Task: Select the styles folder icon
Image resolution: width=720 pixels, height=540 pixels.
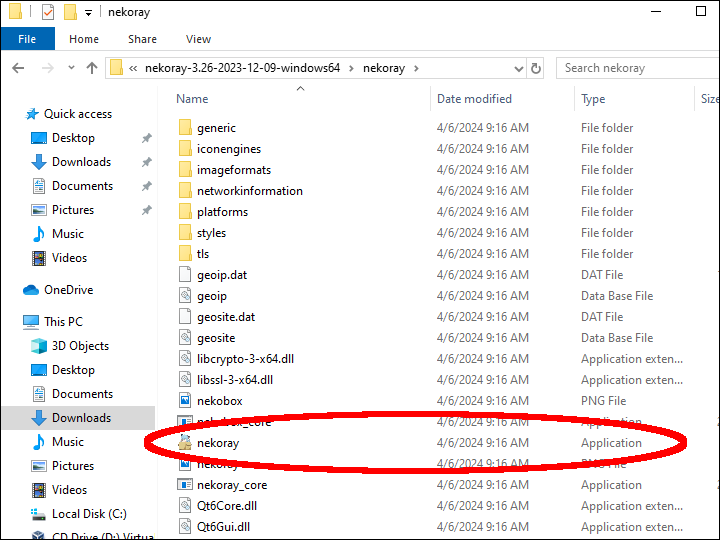Action: [185, 233]
